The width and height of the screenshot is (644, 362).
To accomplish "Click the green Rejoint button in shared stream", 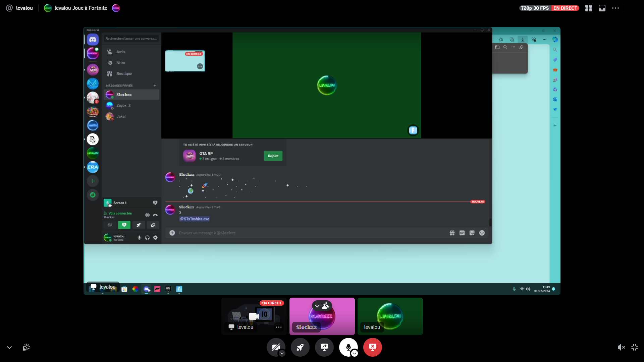I will click(x=273, y=156).
